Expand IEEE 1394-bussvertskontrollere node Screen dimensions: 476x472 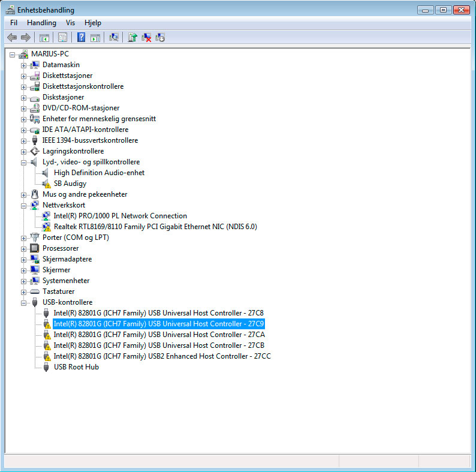point(23,141)
